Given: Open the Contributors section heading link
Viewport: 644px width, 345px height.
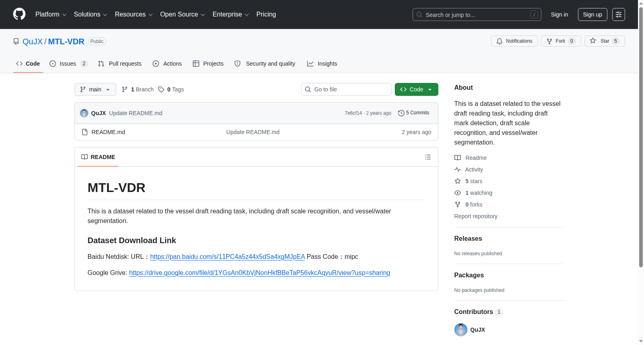Looking at the screenshot, I should (478, 312).
